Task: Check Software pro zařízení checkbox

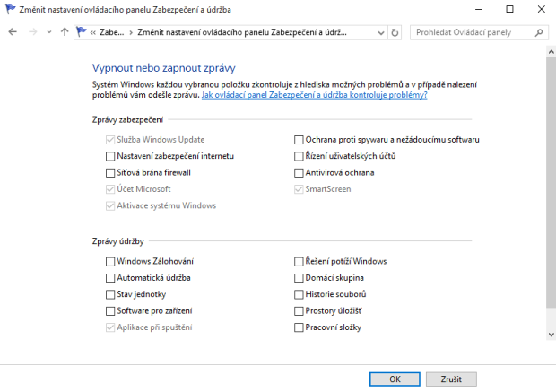Action: point(110,311)
